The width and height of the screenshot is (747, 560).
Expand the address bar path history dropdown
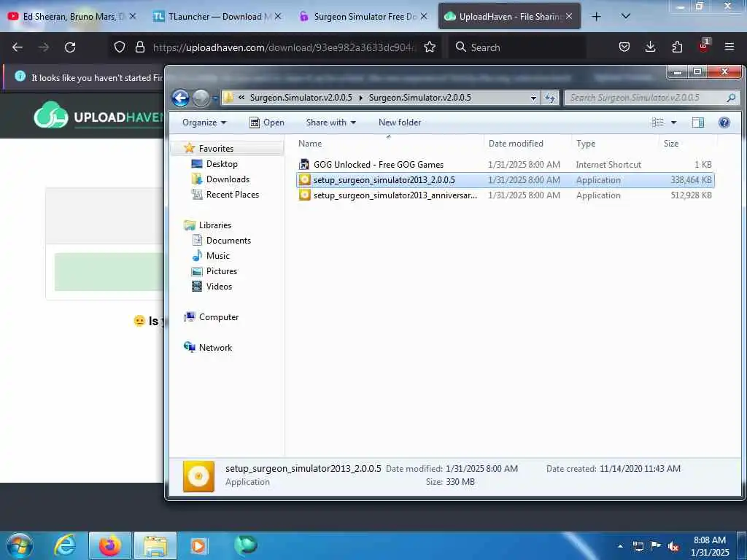tap(533, 98)
